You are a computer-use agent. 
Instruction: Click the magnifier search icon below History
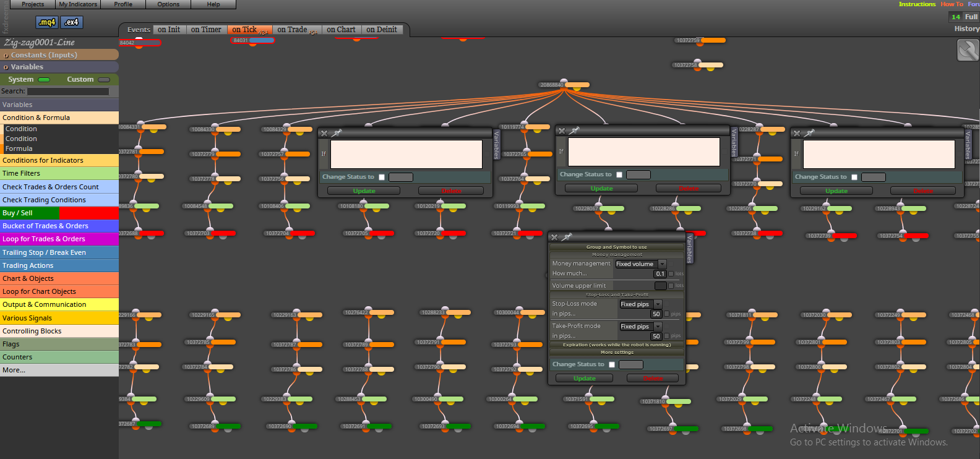click(968, 50)
